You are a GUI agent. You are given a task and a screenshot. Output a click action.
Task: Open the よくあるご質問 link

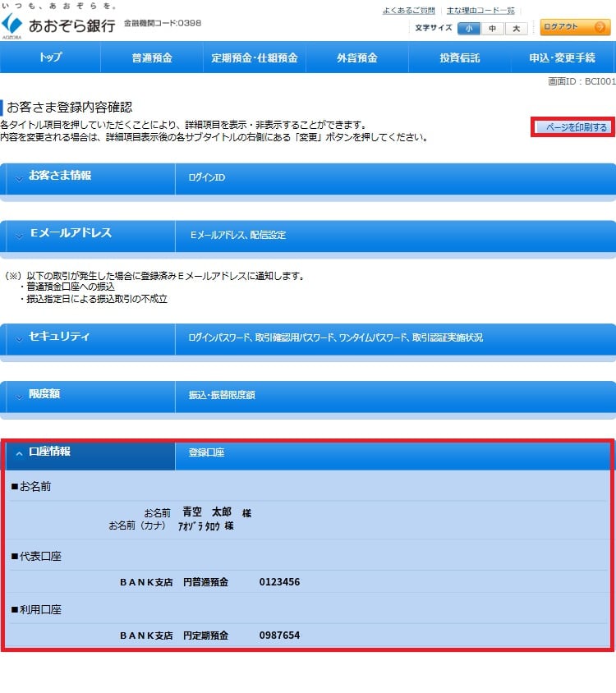point(409,11)
